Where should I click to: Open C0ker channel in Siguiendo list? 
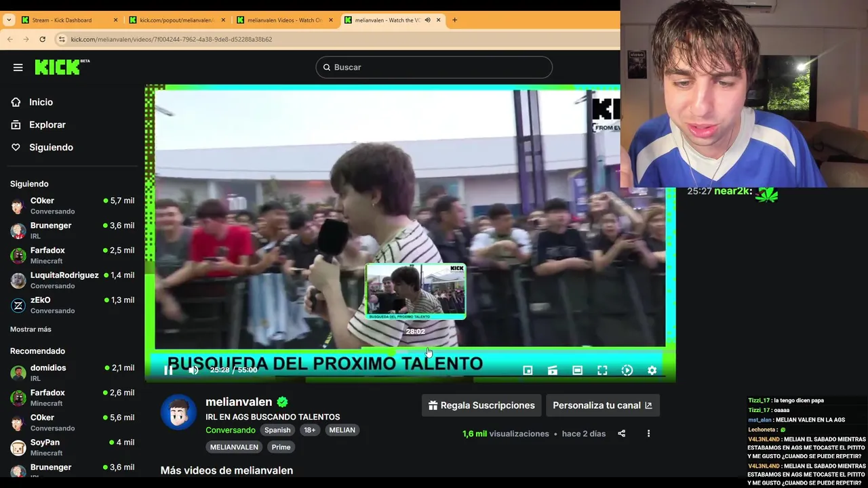pos(71,205)
